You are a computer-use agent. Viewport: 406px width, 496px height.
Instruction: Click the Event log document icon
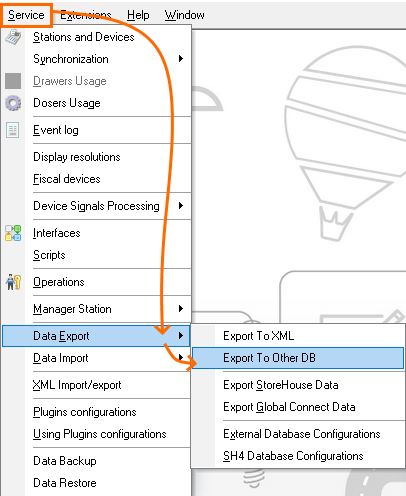coord(13,130)
